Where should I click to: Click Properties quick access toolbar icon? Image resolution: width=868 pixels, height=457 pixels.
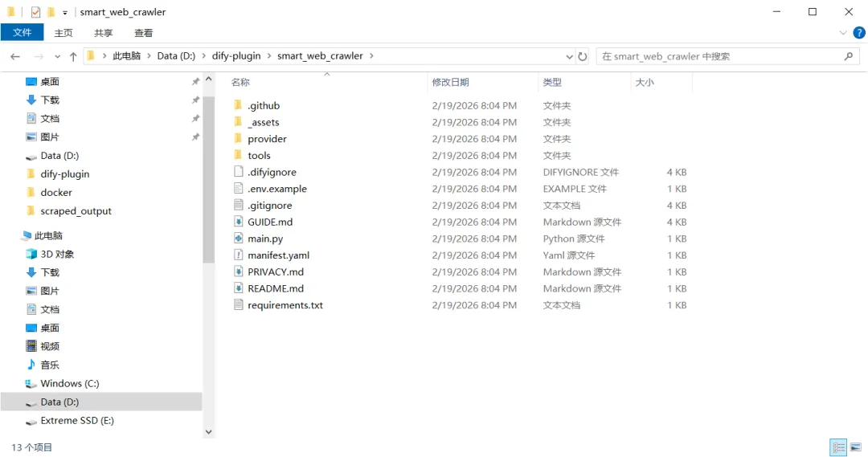[x=35, y=11]
